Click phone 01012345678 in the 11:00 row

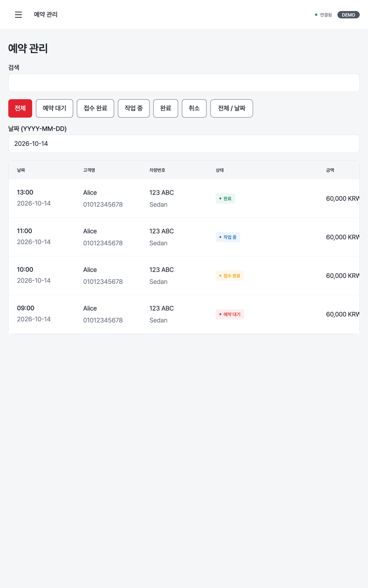coord(103,243)
